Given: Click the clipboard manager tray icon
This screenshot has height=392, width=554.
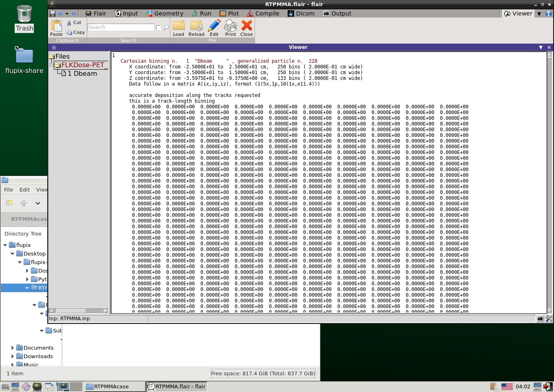Looking at the screenshot, I should (x=494, y=386).
